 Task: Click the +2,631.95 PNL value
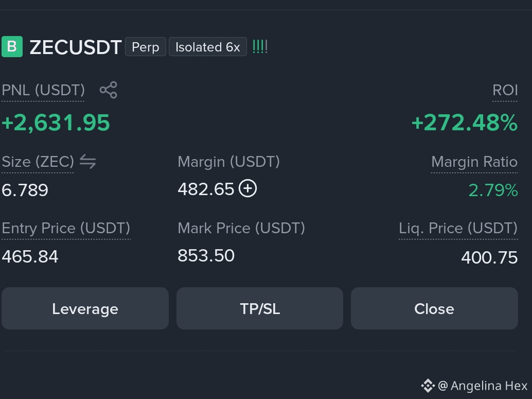[x=56, y=123]
